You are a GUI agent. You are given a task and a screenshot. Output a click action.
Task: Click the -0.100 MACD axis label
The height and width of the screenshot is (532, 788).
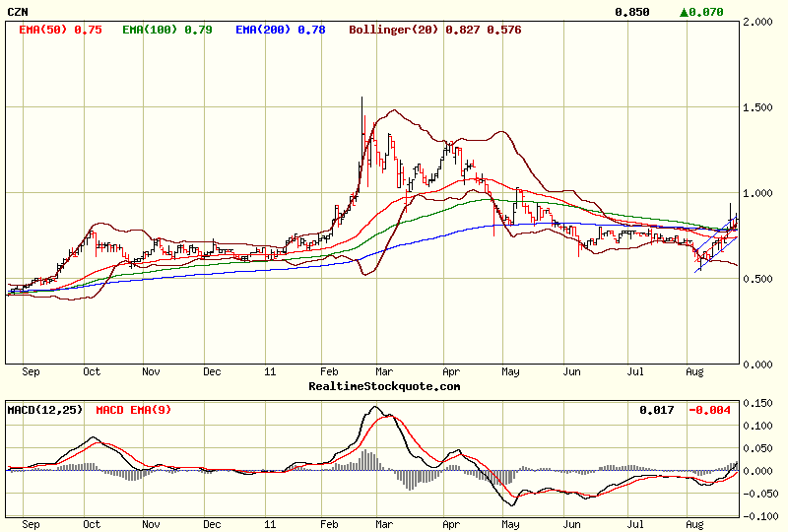[758, 514]
